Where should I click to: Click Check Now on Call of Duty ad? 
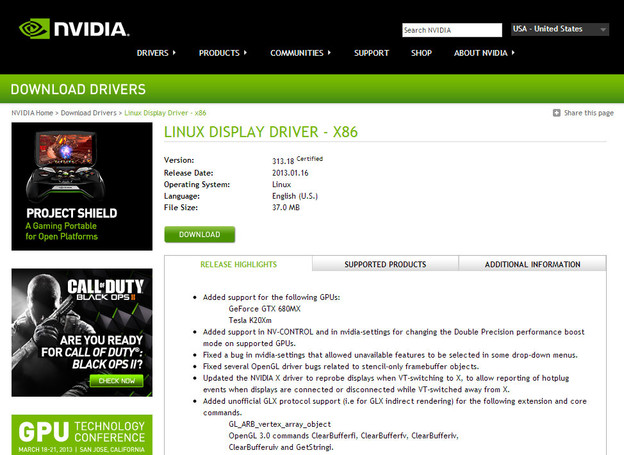pos(118,380)
